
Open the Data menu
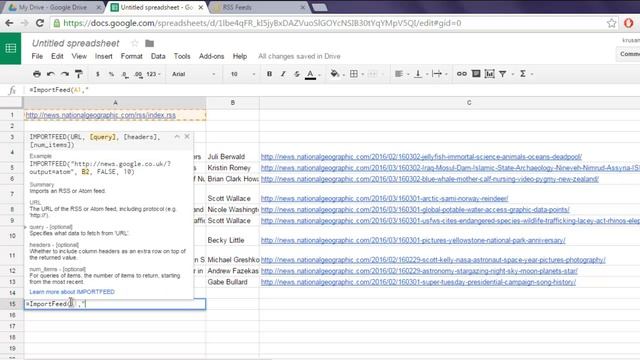(x=158, y=56)
